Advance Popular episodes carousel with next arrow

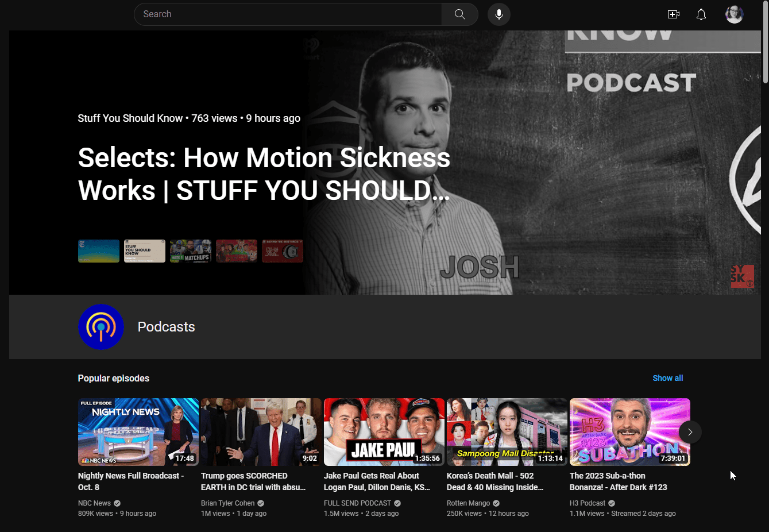tap(690, 432)
